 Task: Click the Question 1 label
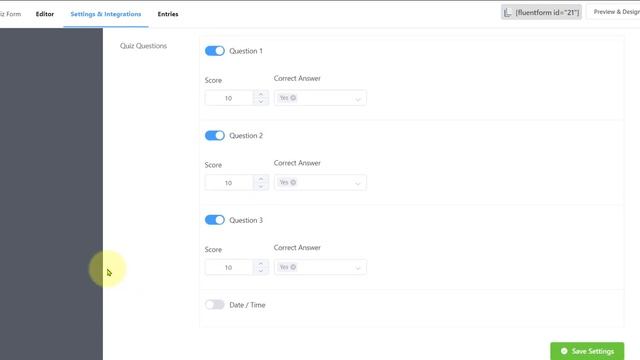pyautogui.click(x=246, y=51)
